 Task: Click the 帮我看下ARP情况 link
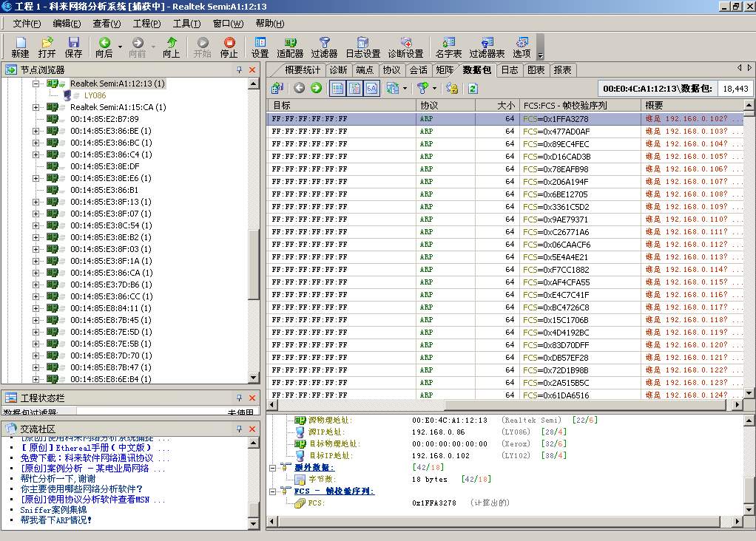pyautogui.click(x=56, y=520)
